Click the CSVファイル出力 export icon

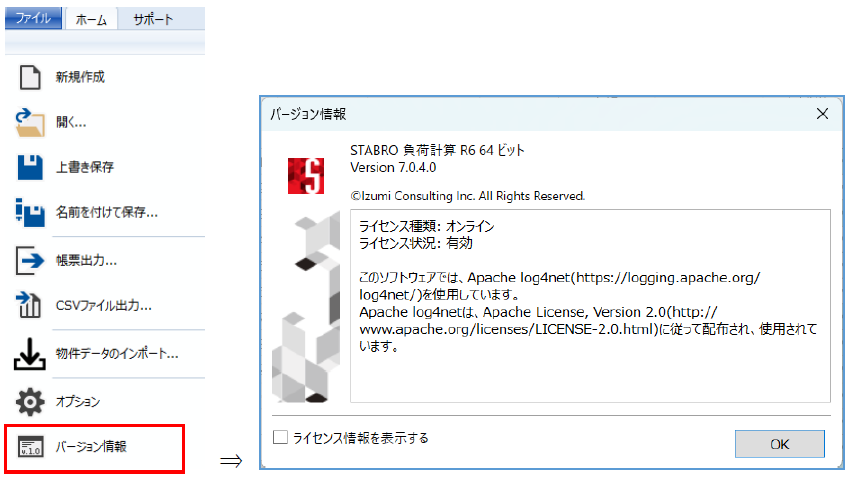click(31, 305)
